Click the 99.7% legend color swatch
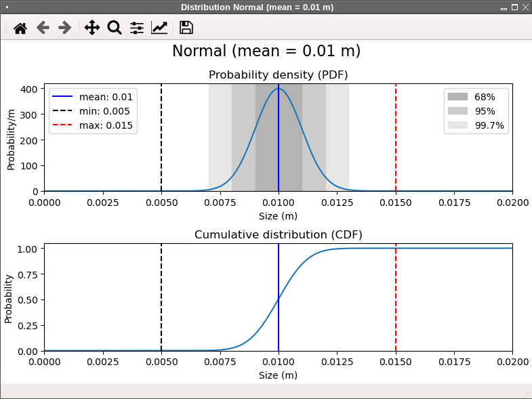The height and width of the screenshot is (399, 532). tap(458, 125)
